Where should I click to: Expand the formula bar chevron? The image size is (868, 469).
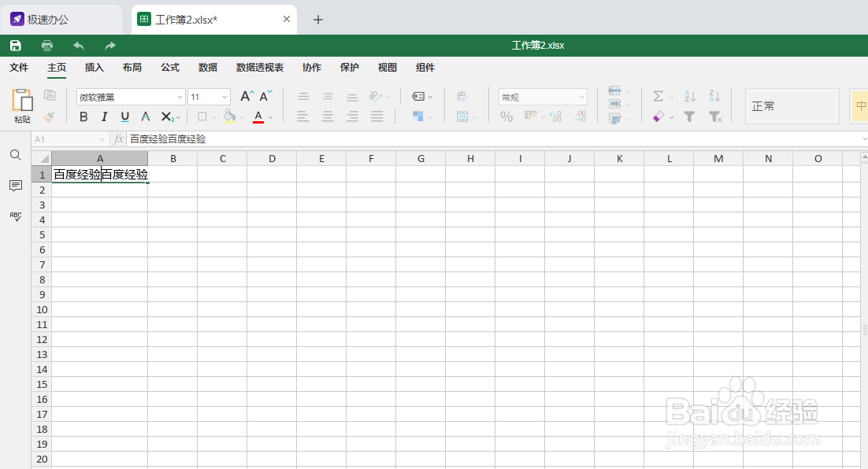click(x=864, y=138)
